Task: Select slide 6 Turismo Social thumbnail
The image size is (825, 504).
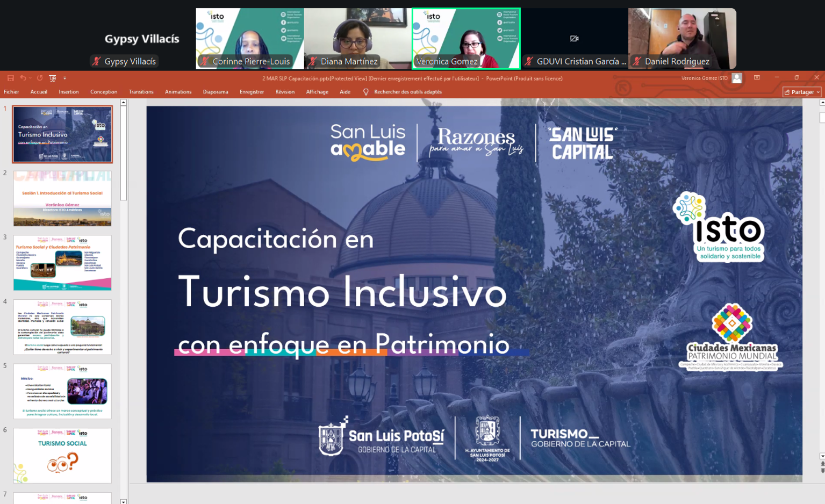Action: (x=62, y=455)
